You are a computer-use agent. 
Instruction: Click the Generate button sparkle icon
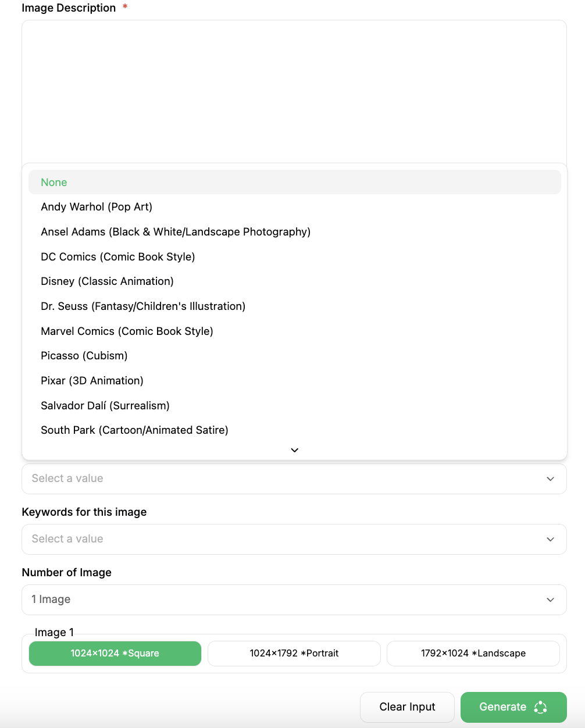[x=540, y=707]
